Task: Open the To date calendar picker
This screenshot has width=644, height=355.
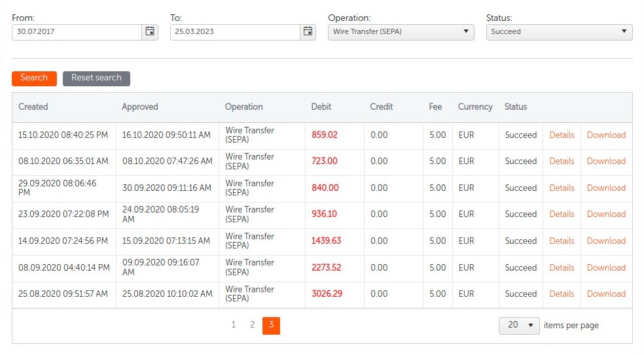Action: point(308,31)
